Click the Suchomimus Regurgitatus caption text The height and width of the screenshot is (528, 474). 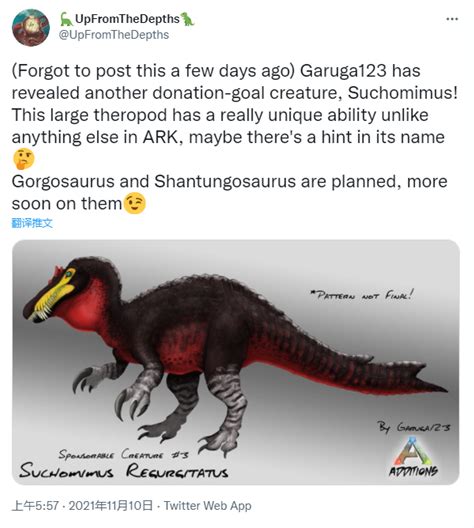click(124, 470)
